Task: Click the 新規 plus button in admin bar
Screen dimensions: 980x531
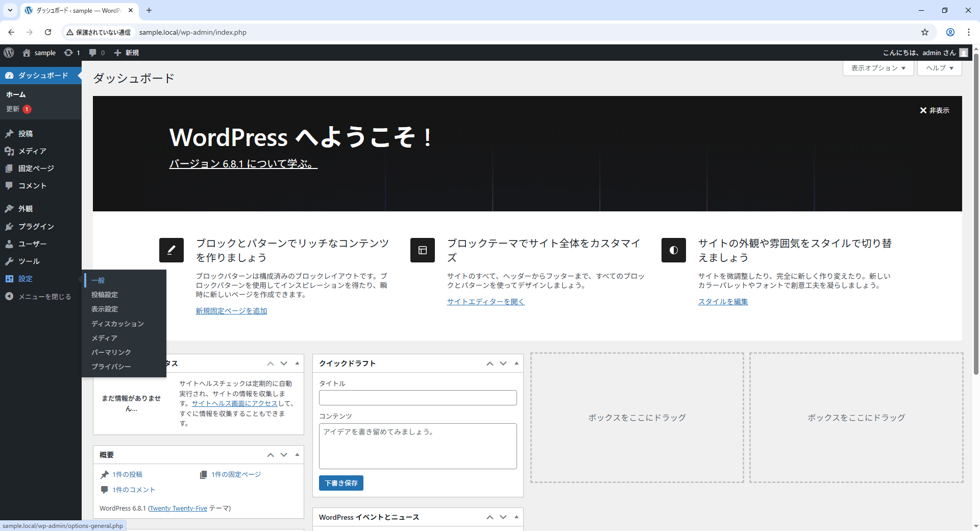Action: tap(126, 53)
